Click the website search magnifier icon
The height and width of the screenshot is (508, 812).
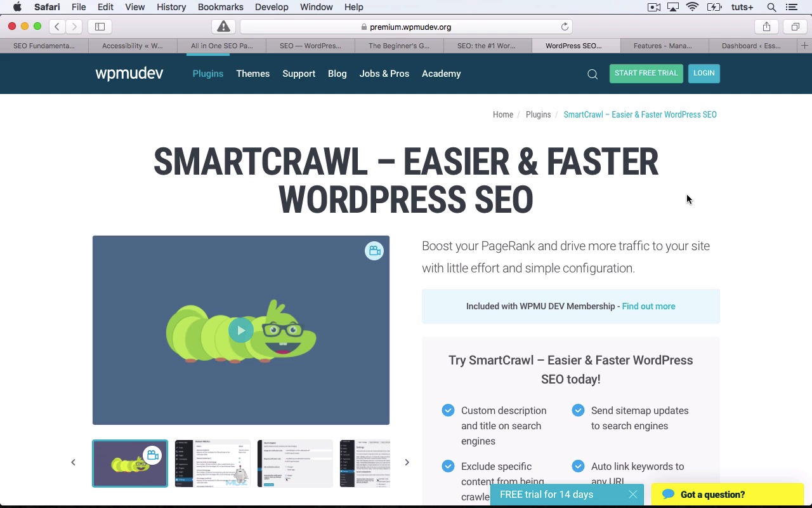tap(593, 74)
